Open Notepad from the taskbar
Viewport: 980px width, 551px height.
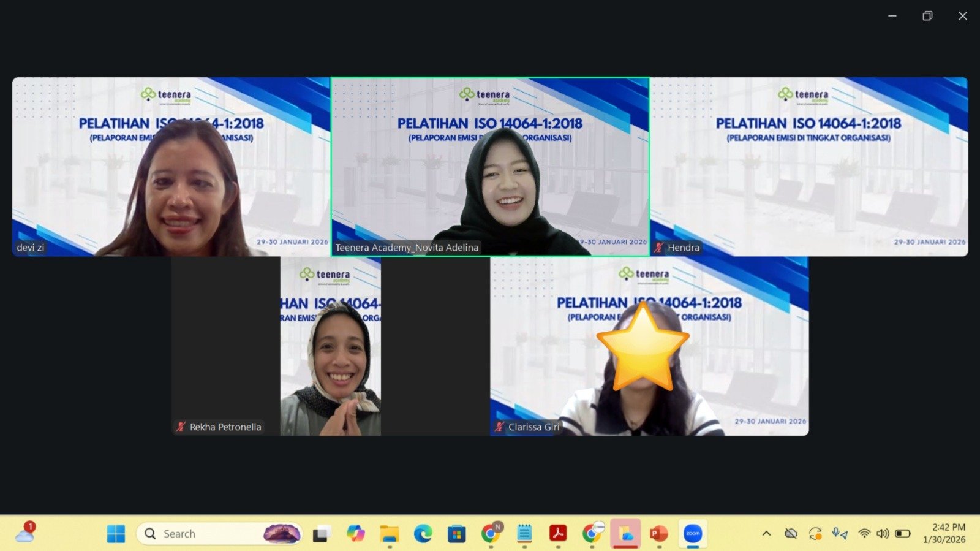tap(524, 534)
